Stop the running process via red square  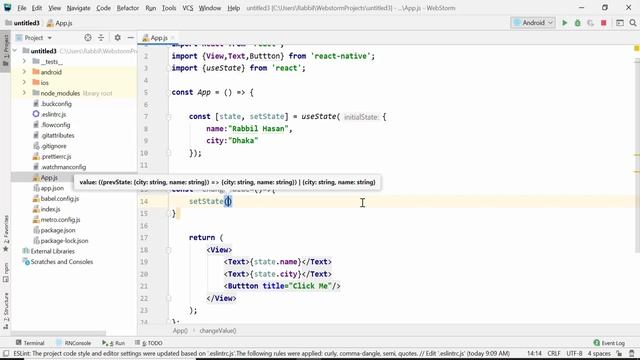pos(604,23)
